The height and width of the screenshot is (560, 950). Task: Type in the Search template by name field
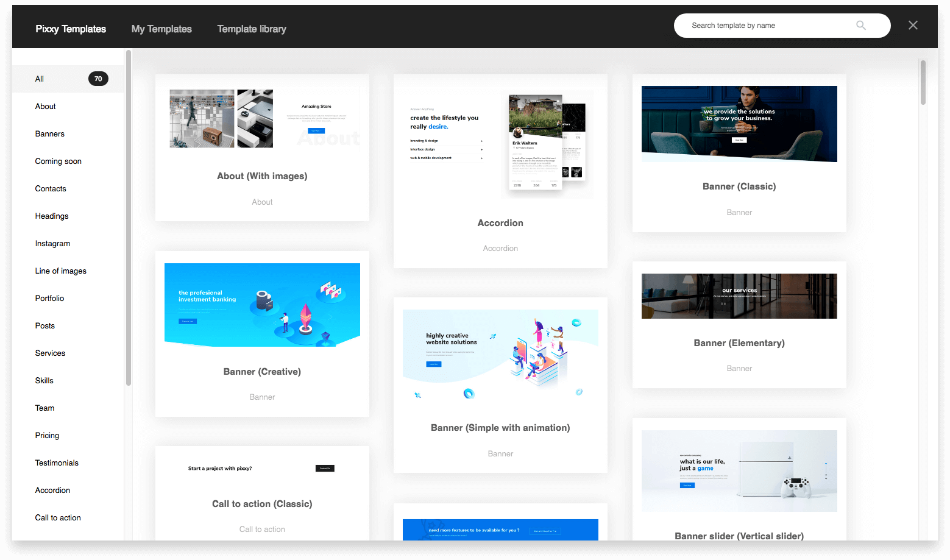coord(768,26)
